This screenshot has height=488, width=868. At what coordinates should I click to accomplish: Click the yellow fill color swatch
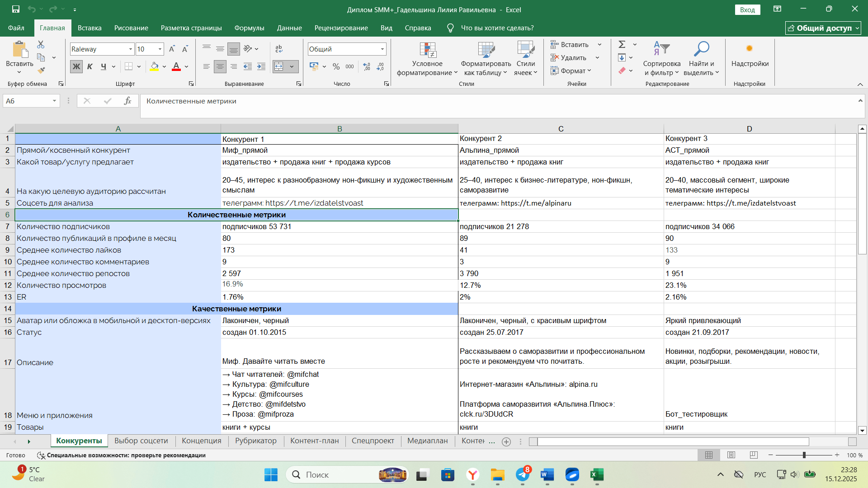155,66
